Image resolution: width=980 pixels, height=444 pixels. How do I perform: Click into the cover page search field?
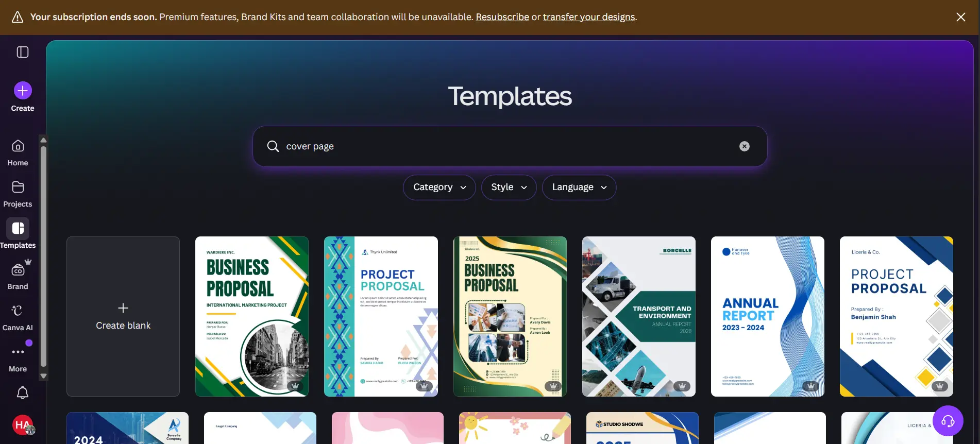pyautogui.click(x=510, y=146)
